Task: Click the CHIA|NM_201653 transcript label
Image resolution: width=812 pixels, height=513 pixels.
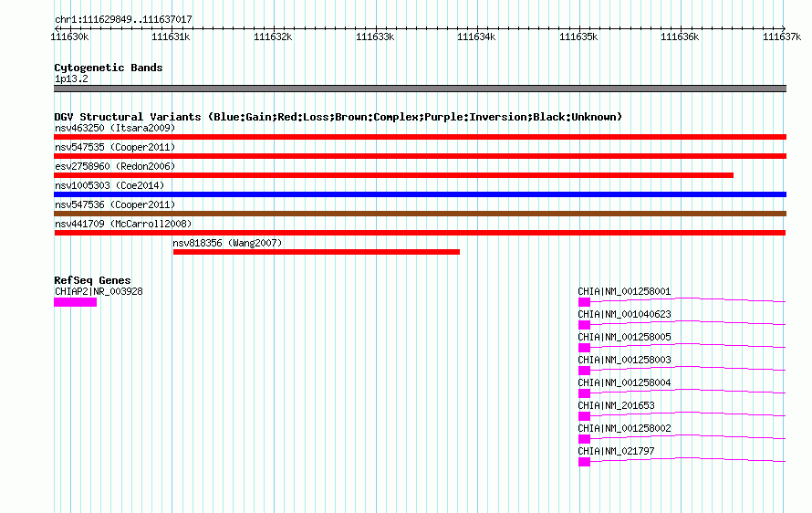Action: [x=616, y=405]
